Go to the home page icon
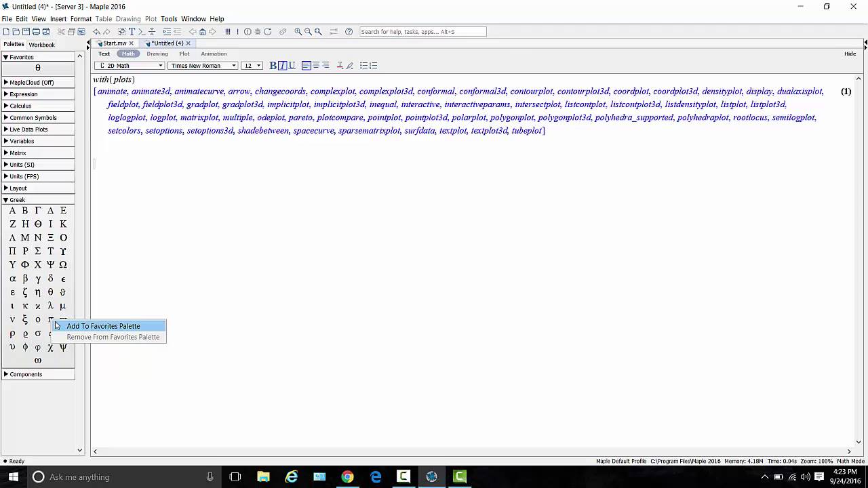 coord(202,32)
